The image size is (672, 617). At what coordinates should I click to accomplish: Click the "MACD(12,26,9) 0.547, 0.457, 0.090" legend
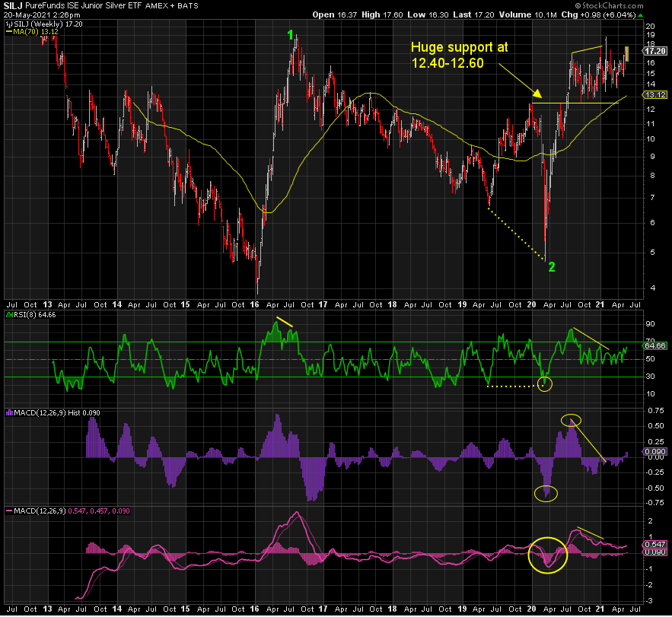pos(72,511)
